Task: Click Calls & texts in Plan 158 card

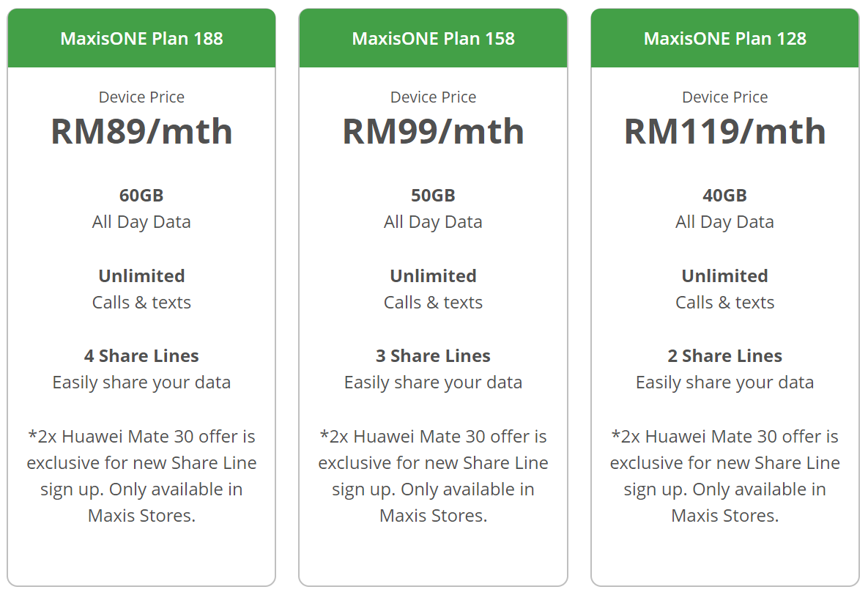Action: (433, 303)
